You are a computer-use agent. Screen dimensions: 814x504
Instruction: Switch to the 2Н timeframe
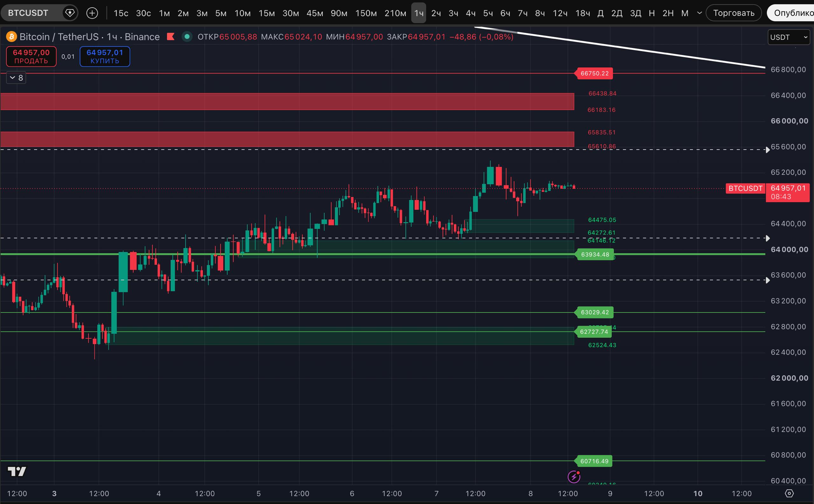tap(668, 13)
